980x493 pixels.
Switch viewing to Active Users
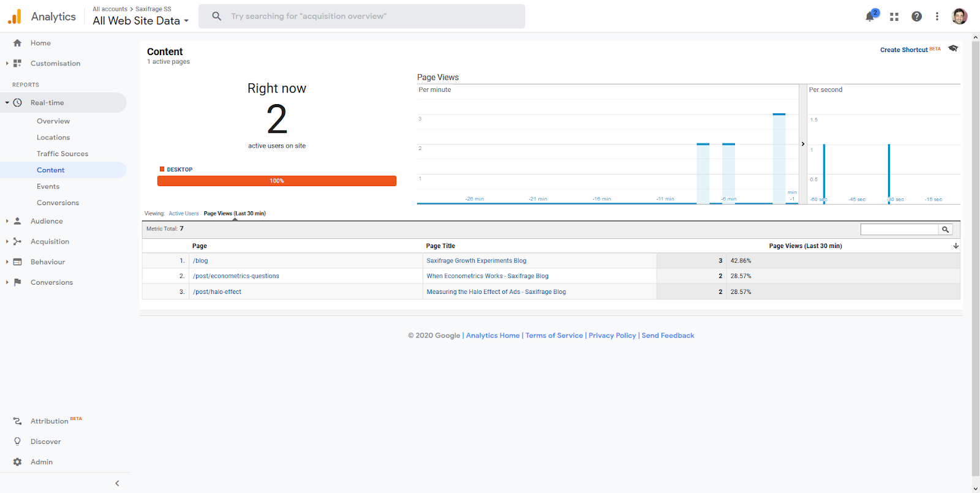click(184, 214)
